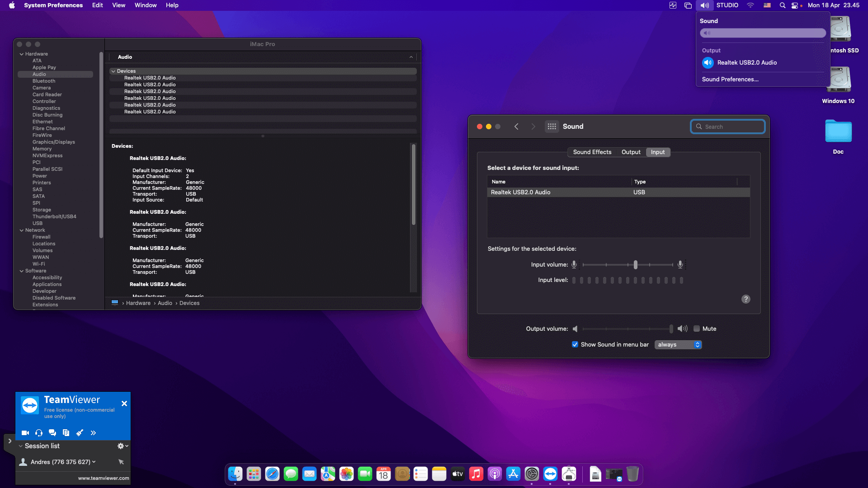This screenshot has height=488, width=868.
Task: Uncheck Show Sound in menu bar
Action: [x=575, y=345]
